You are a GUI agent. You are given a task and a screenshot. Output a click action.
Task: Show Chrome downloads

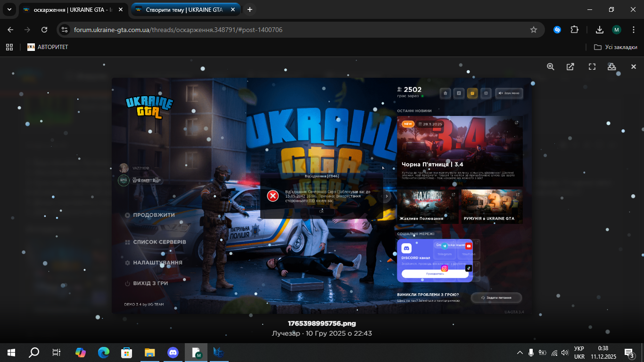tap(600, 30)
